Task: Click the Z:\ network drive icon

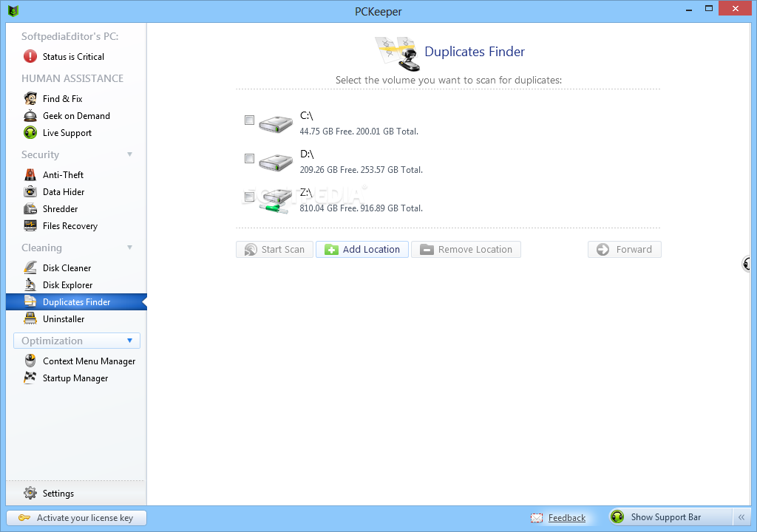Action: [x=276, y=201]
